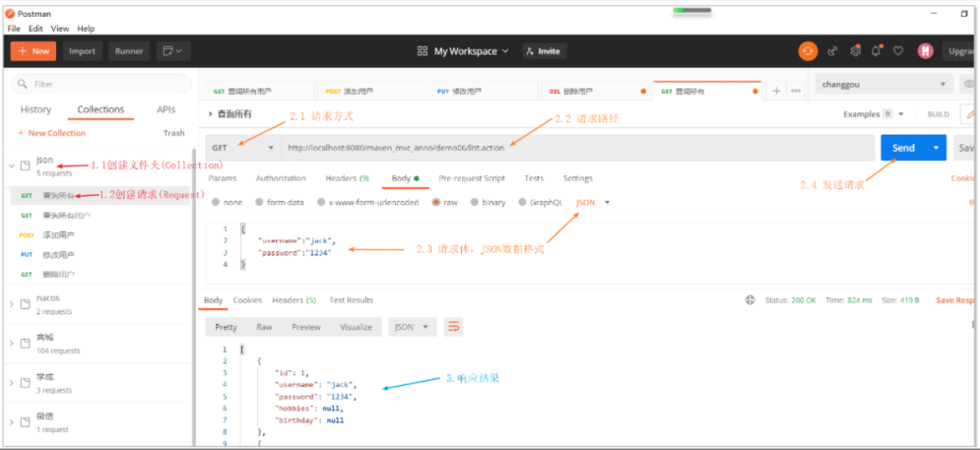The image size is (980, 450).
Task: Expand the 商城 collection
Action: 11,344
